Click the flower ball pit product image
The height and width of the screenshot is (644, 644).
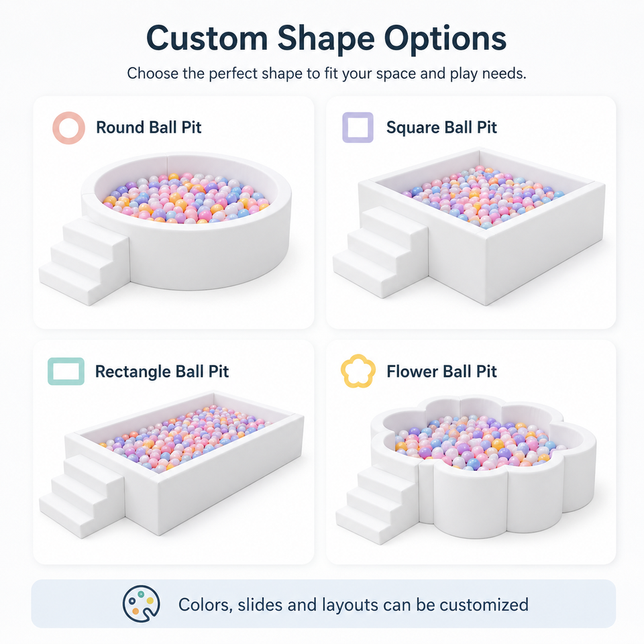(x=466, y=470)
